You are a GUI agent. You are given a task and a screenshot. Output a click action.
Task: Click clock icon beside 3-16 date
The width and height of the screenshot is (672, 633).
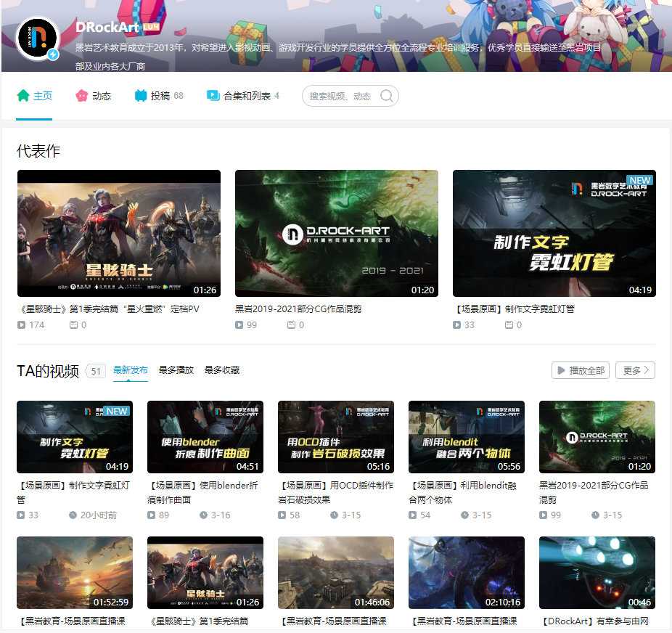[x=204, y=515]
